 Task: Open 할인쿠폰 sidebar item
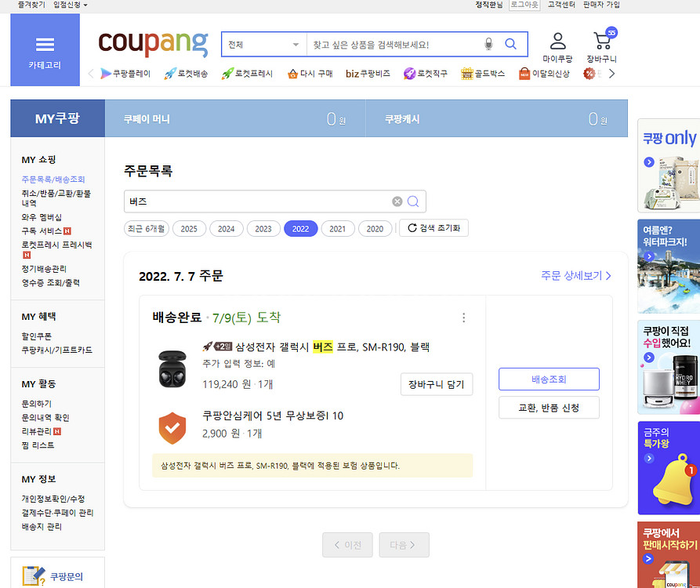click(x=37, y=336)
